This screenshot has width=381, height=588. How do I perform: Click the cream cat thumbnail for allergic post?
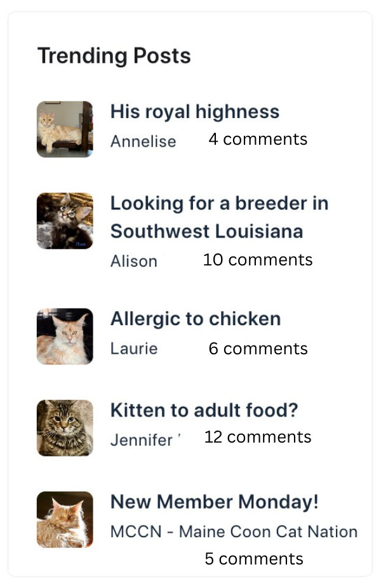click(x=65, y=336)
